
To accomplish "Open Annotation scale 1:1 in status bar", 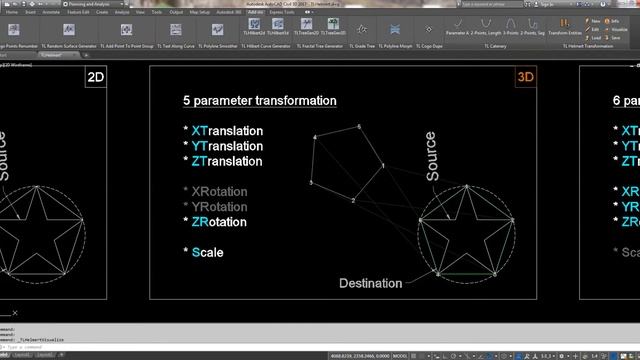I will click(x=546, y=356).
